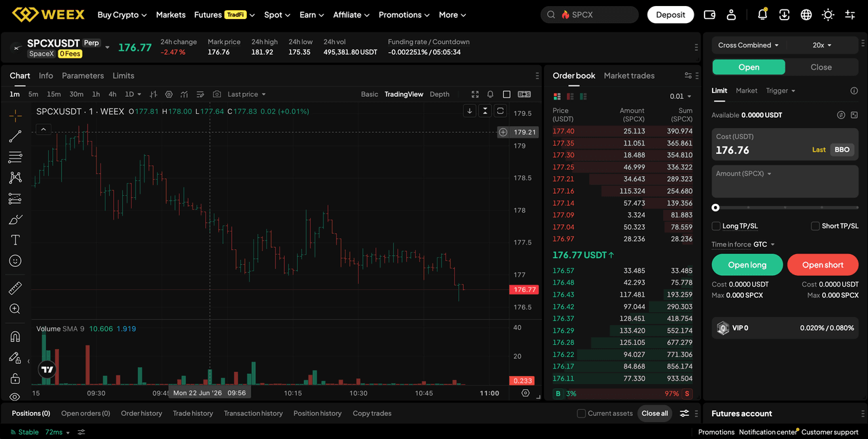This screenshot has width=868, height=439.
Task: Select the Depth chart view
Action: click(x=439, y=94)
